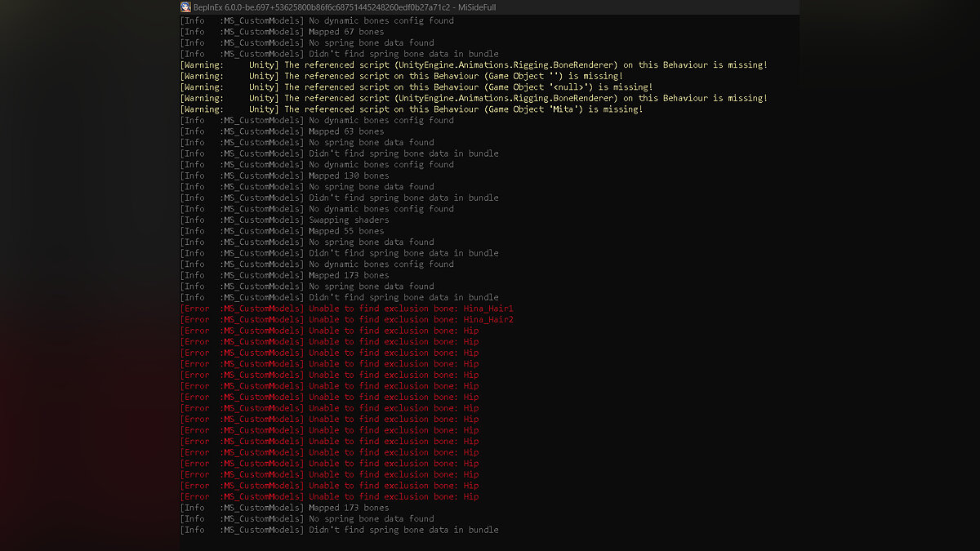Select 'Mapped 173 bones' line above the errors
The width and height of the screenshot is (980, 551).
pyautogui.click(x=349, y=275)
